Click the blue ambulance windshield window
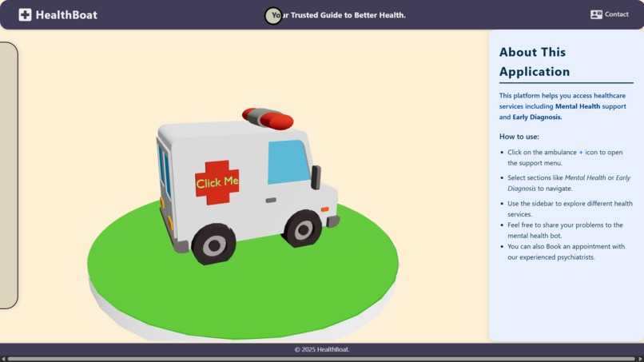The width and height of the screenshot is (644, 362). [288, 162]
